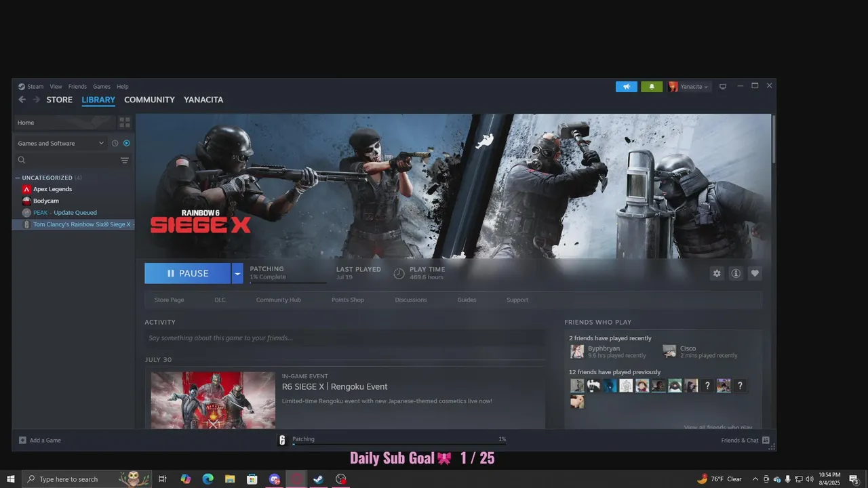Screen dimensions: 868x488
Task: Open the View menu
Action: tap(56, 87)
